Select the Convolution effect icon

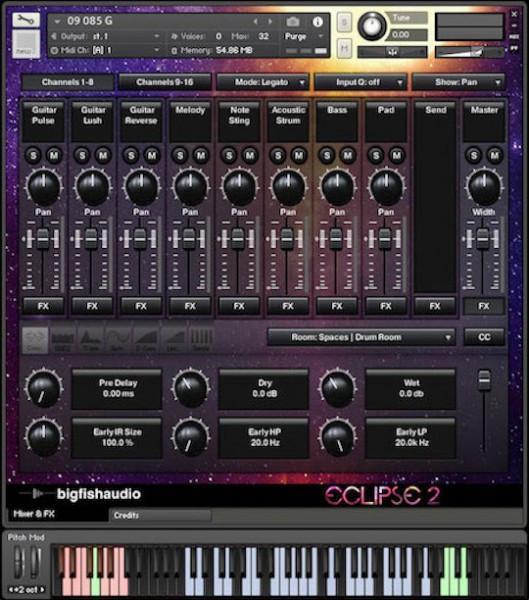click(x=35, y=339)
